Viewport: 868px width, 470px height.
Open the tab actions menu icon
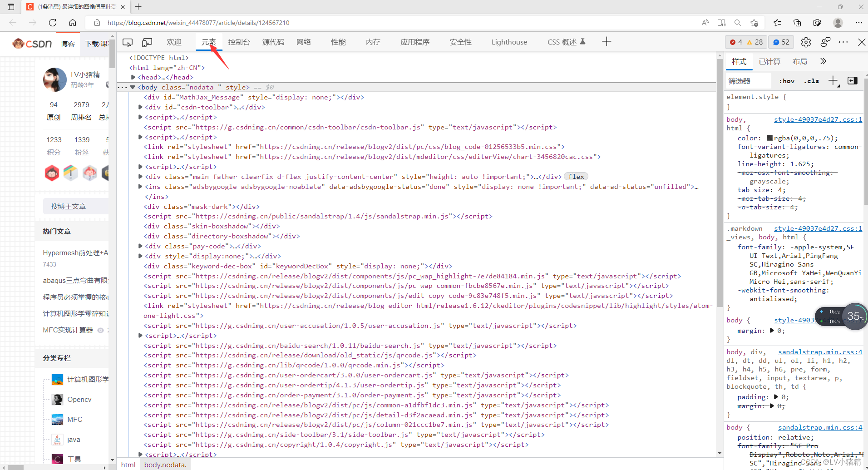pyautogui.click(x=11, y=7)
